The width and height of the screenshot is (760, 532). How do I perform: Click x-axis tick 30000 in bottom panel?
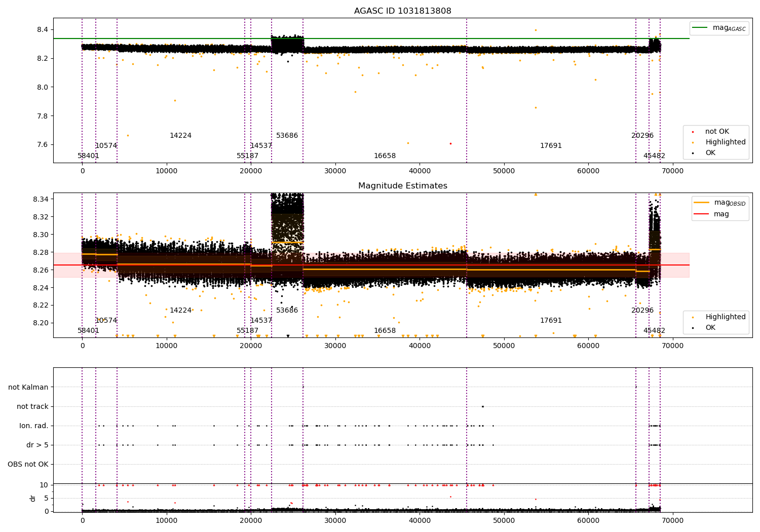click(335, 520)
